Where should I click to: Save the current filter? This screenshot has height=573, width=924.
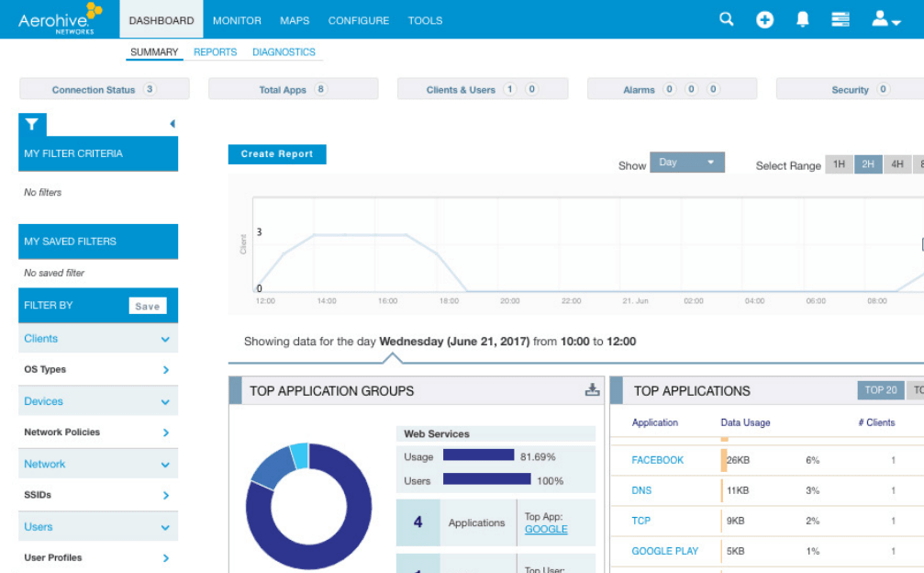(148, 306)
